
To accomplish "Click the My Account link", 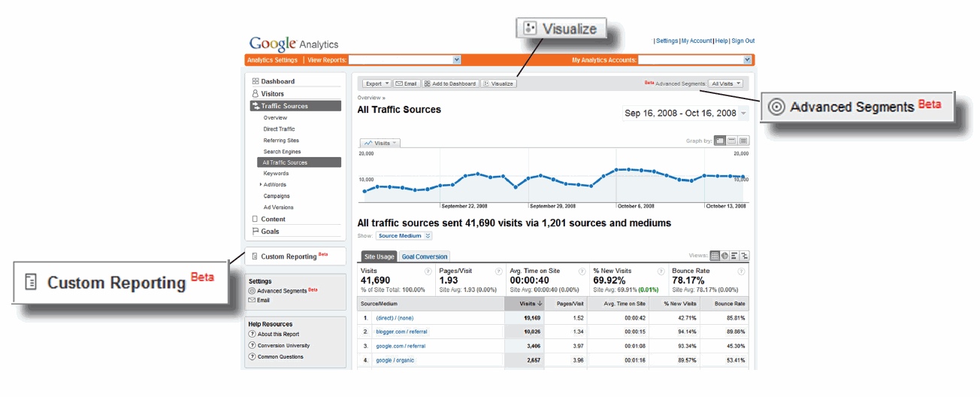I will click(697, 41).
